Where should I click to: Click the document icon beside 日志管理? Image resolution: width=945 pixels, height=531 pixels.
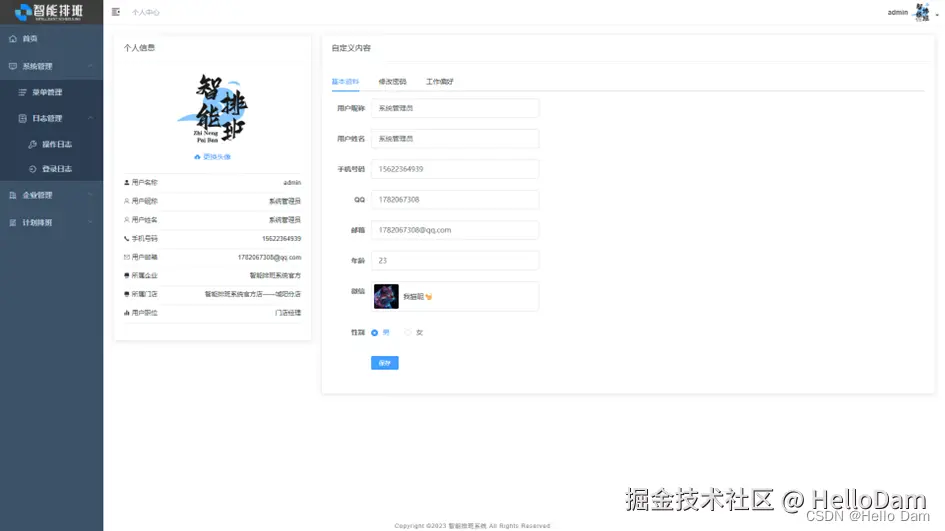[x=22, y=119]
